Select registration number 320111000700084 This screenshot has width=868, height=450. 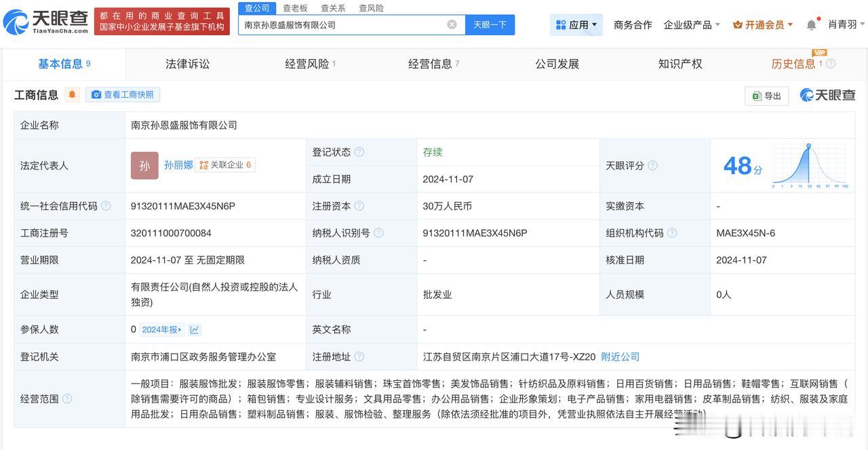click(x=171, y=233)
